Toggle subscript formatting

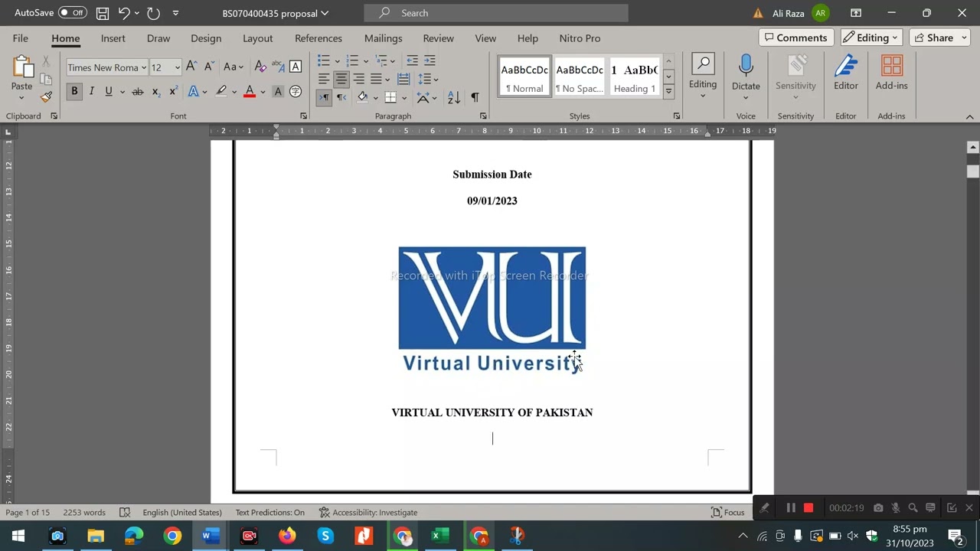[155, 92]
